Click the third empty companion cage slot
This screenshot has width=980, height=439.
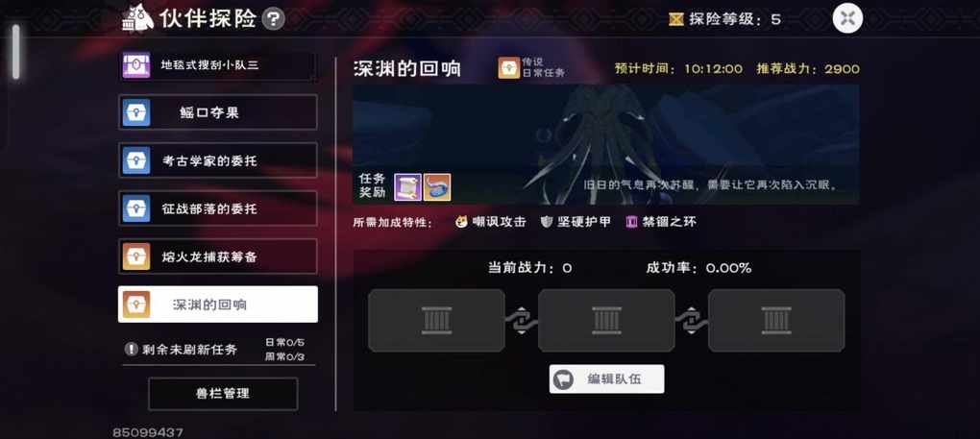pyautogui.click(x=776, y=320)
